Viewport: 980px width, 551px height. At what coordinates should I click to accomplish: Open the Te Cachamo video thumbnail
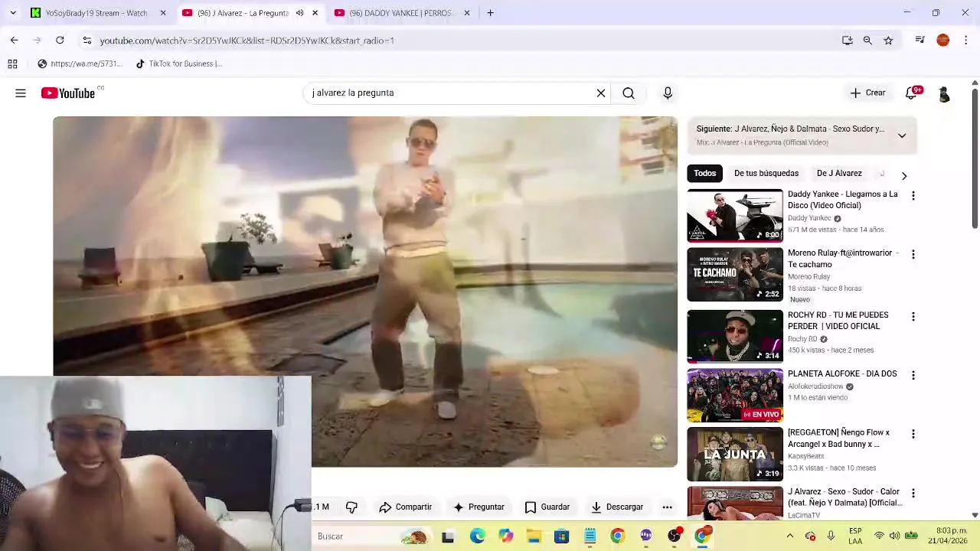point(735,274)
